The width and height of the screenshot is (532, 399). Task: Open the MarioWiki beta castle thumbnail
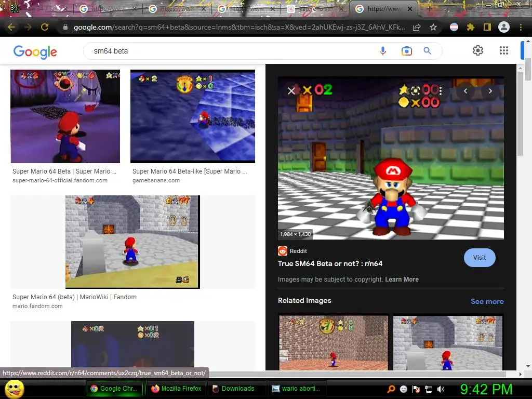132,242
